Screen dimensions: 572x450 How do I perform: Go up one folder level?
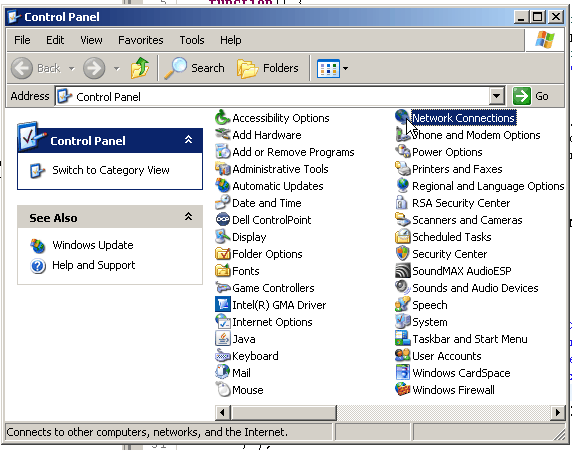pyautogui.click(x=140, y=68)
